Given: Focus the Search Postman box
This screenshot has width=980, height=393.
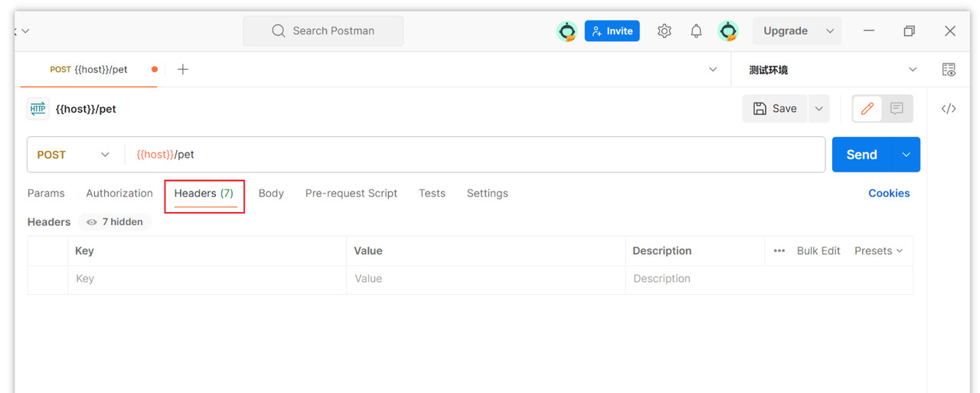Looking at the screenshot, I should pos(323,31).
